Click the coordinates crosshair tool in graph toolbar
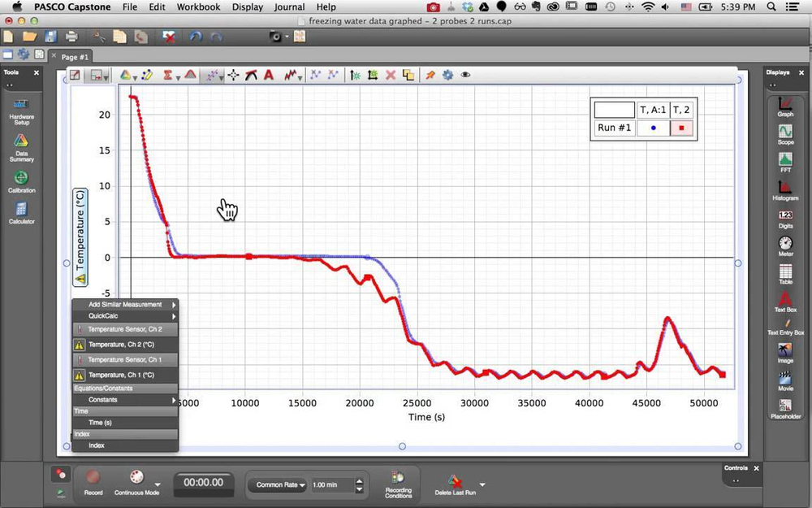 (x=234, y=75)
